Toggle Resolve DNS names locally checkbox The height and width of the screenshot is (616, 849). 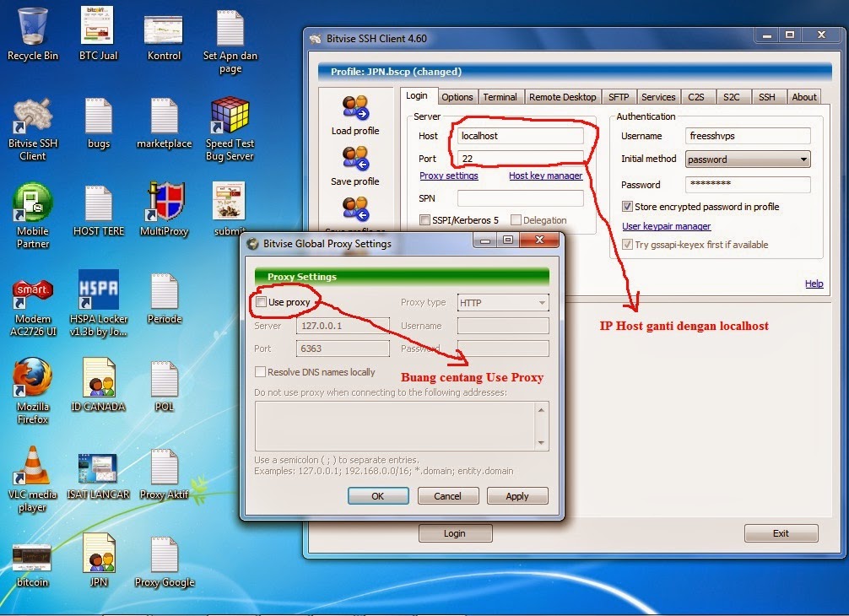261,372
